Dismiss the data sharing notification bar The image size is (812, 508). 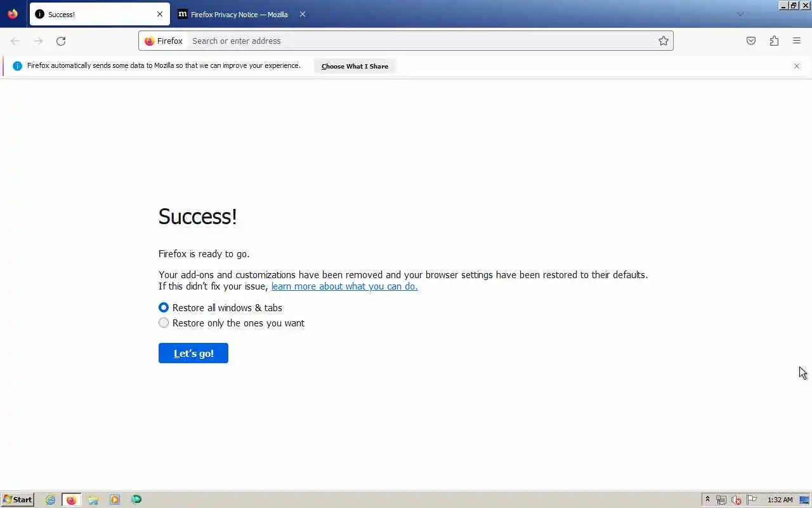(x=797, y=66)
